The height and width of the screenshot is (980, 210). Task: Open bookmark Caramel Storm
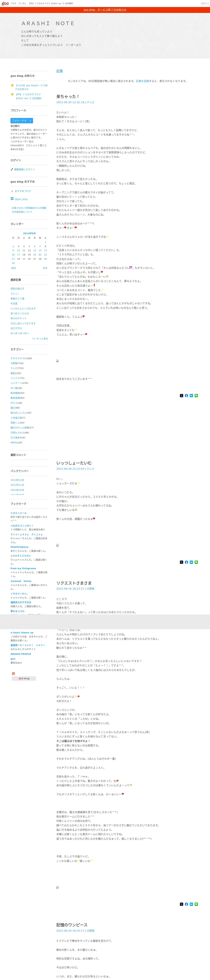[21, 581]
